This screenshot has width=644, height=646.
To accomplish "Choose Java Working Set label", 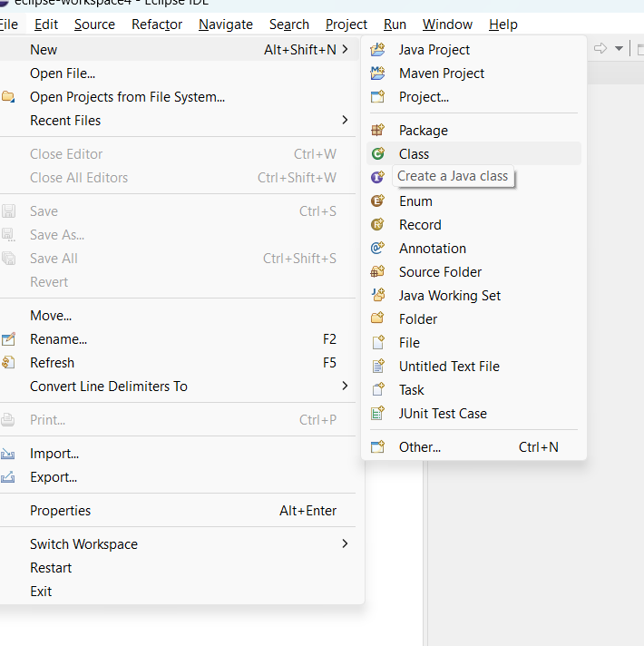I will tap(450, 296).
